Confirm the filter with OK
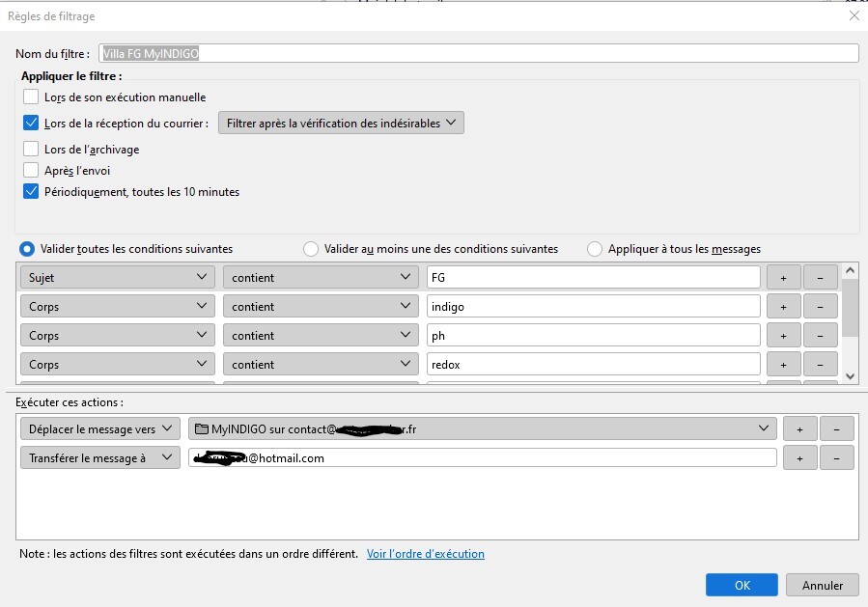This screenshot has width=868, height=607. (742, 585)
